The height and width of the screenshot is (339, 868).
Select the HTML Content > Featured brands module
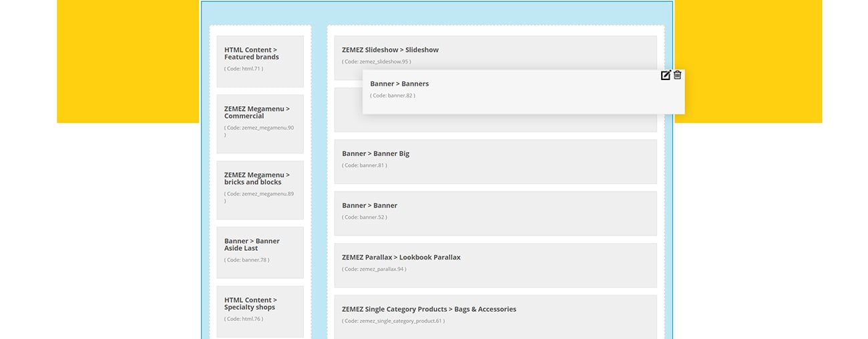tap(260, 61)
